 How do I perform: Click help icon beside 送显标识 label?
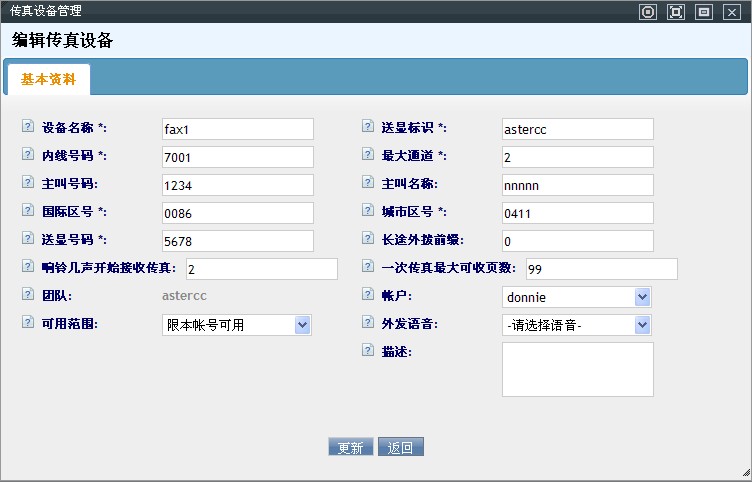click(x=367, y=128)
